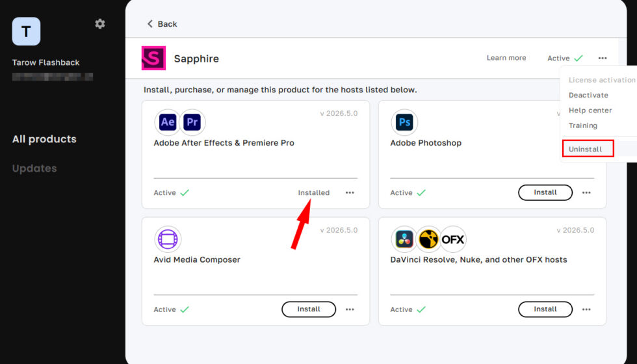Click Installed status on After Effects card
637x364 pixels.
[313, 192]
